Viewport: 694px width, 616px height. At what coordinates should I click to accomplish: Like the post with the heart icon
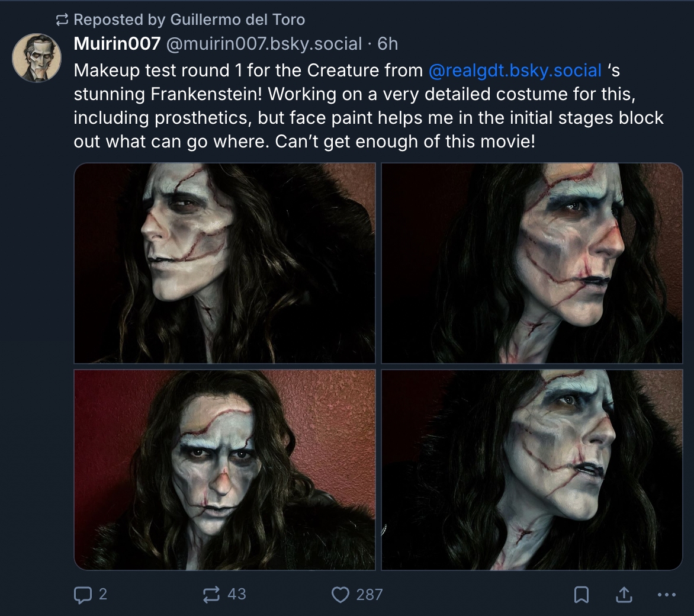tap(340, 594)
